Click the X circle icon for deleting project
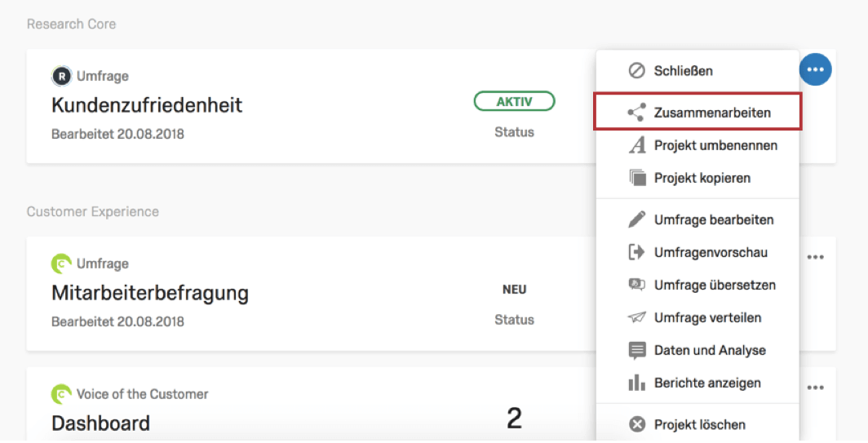The image size is (868, 443). tap(637, 425)
